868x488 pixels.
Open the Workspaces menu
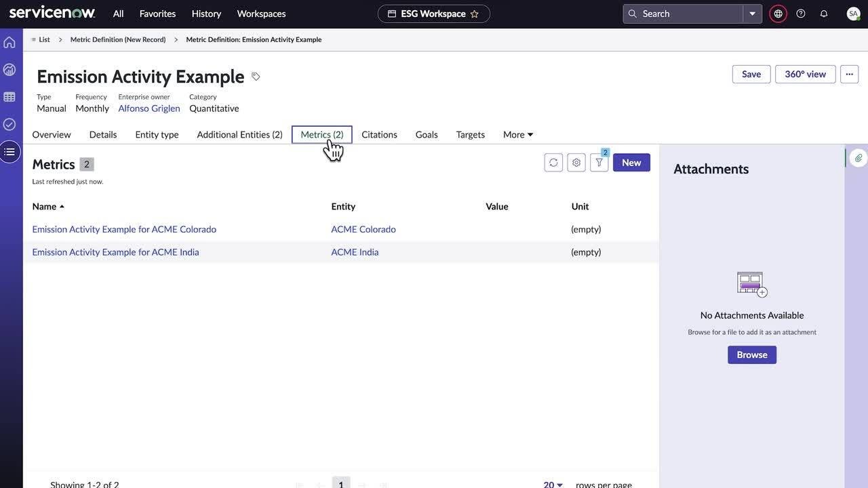point(261,14)
